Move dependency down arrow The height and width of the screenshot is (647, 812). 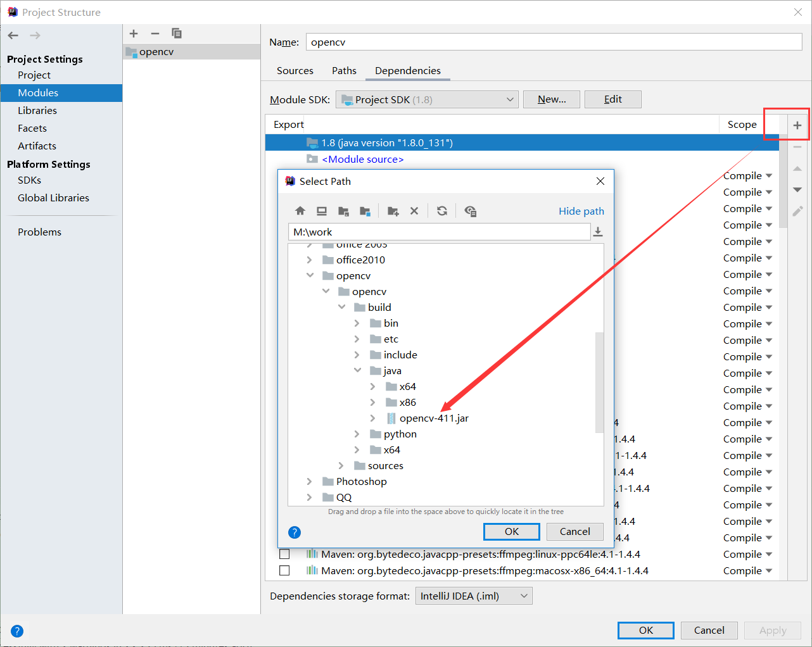(797, 190)
